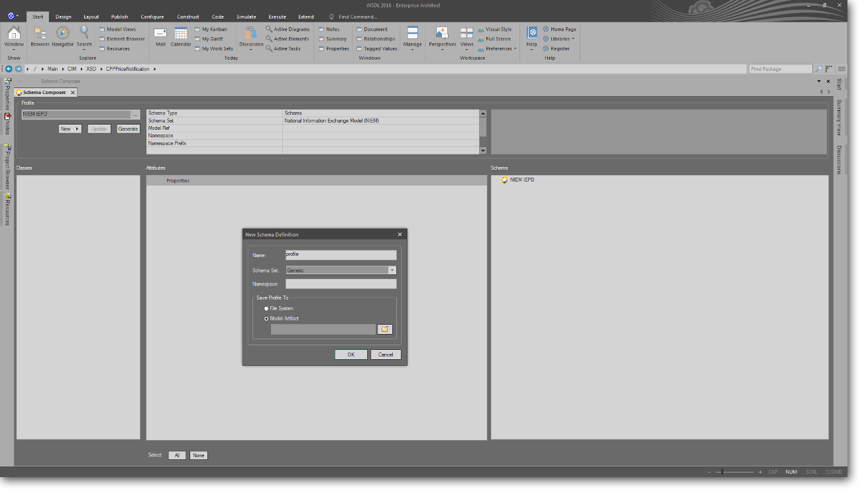This screenshot has height=497, width=868.
Task: Switch to the Design ribbon tab
Action: click(64, 17)
